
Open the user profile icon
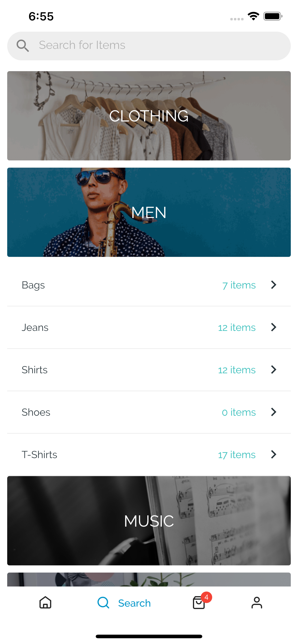pos(257,603)
